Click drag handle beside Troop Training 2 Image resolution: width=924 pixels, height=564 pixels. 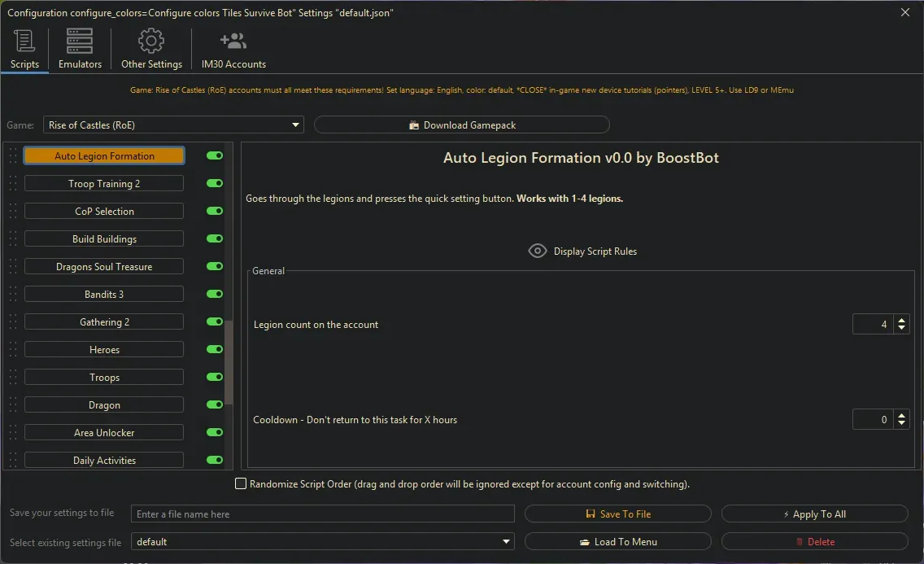pos(13,183)
